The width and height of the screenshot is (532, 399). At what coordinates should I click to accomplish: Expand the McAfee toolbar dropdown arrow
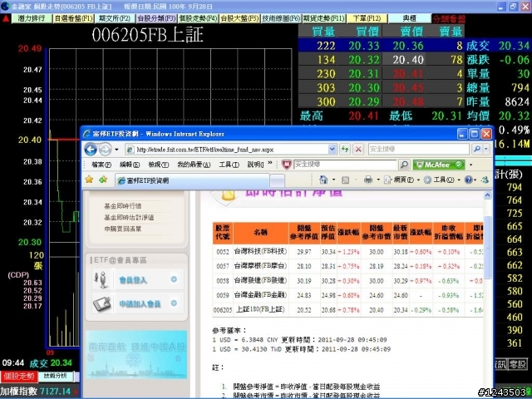pyautogui.click(x=471, y=165)
